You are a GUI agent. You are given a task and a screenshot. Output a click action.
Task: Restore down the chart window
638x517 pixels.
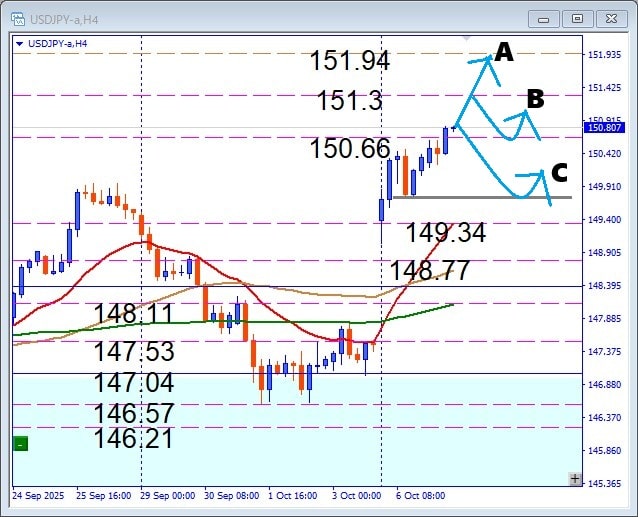(x=577, y=18)
